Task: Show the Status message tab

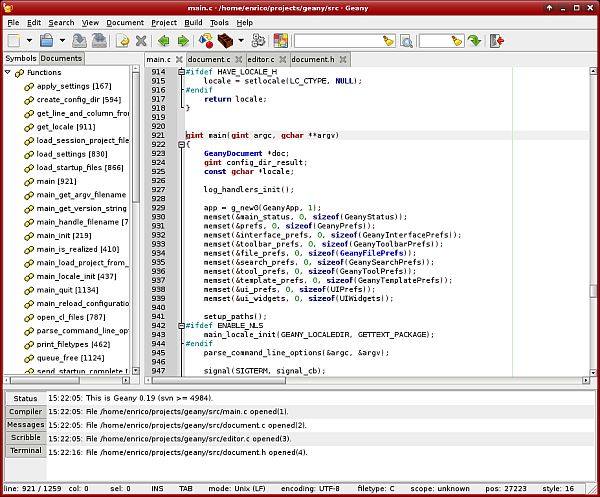Action: click(x=25, y=398)
